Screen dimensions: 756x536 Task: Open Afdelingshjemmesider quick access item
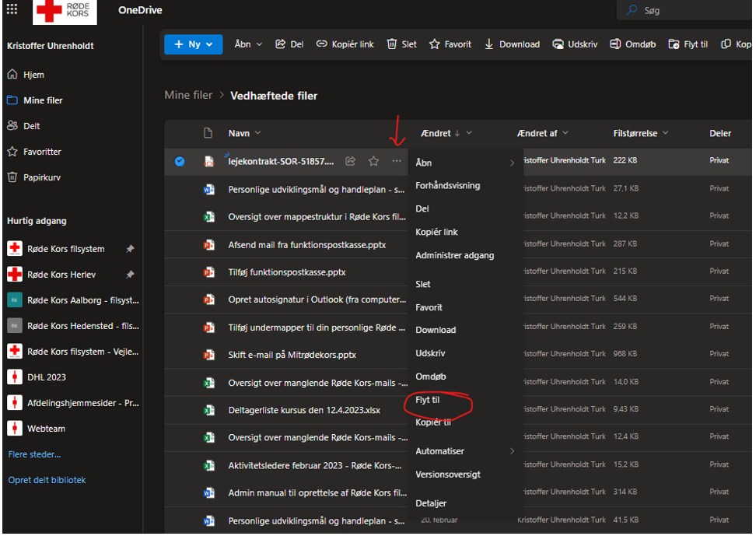point(73,403)
